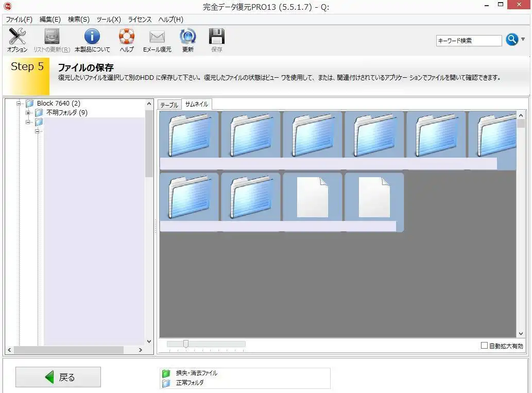The width and height of the screenshot is (532, 393).
Task: Open the ファイル(F) menu
Action: (19, 20)
